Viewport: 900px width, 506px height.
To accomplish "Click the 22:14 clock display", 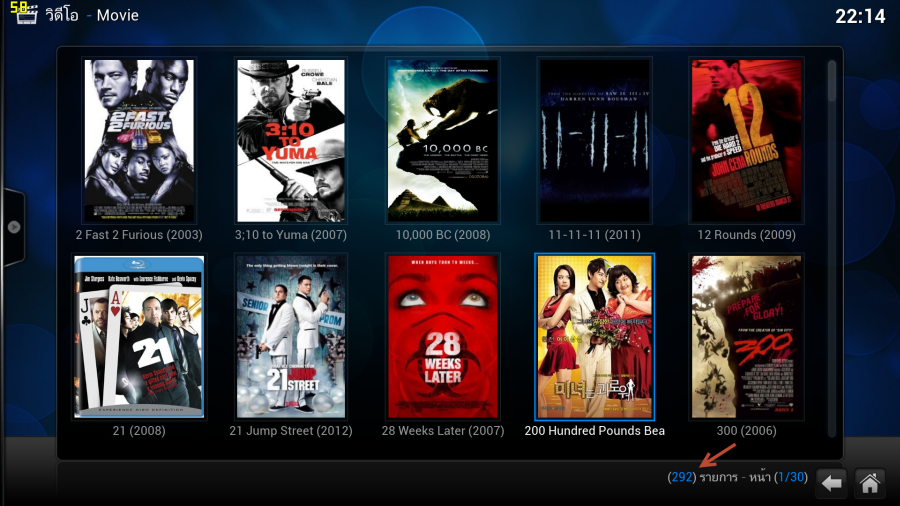I will coord(860,16).
